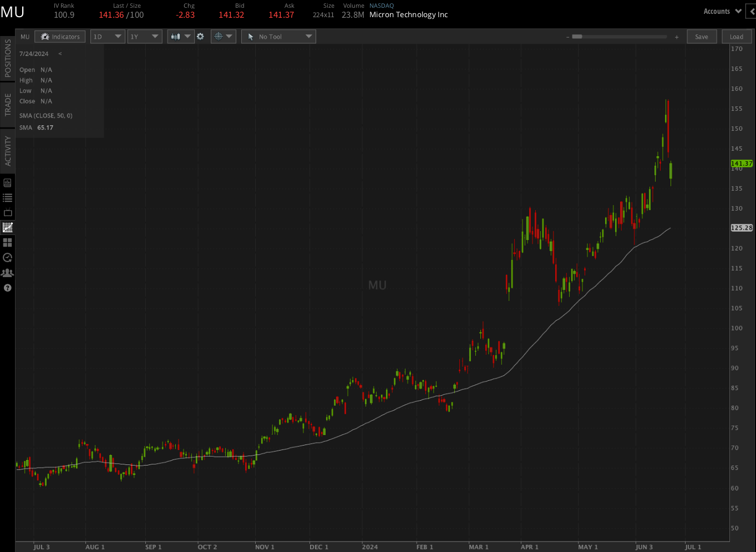Open the Indicators panel
This screenshot has height=552, width=756.
59,36
